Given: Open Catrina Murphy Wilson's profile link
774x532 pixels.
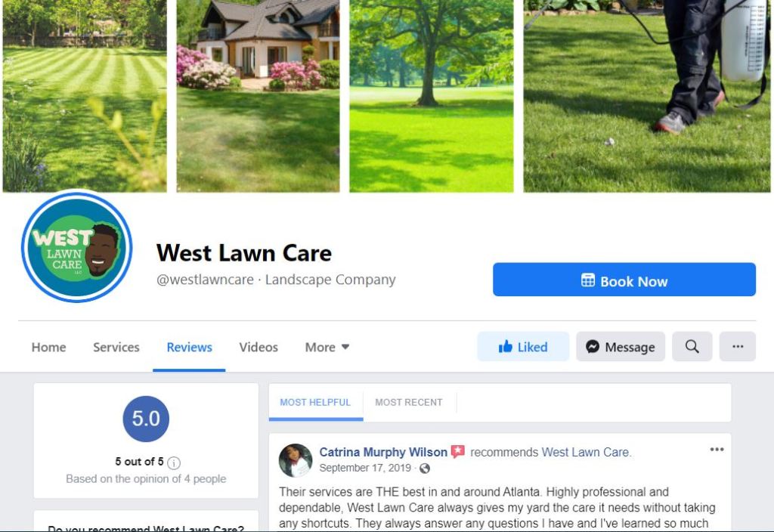Looking at the screenshot, I should tap(383, 452).
